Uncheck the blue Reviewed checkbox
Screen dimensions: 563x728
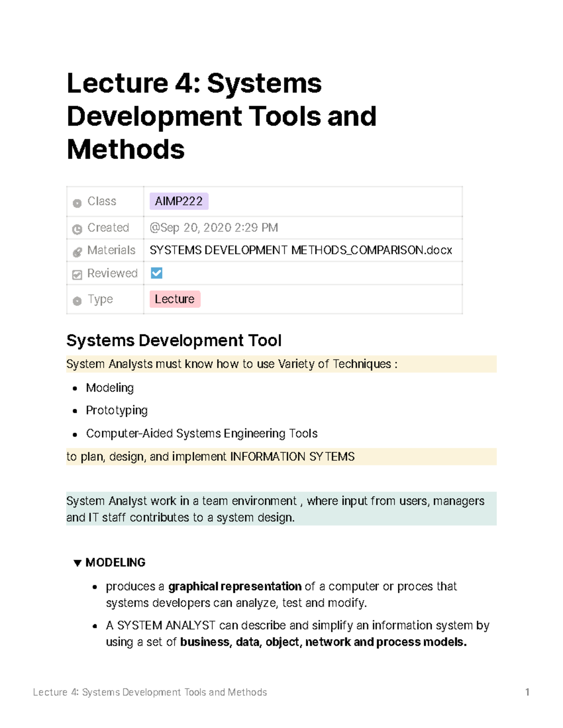pyautogui.click(x=156, y=272)
